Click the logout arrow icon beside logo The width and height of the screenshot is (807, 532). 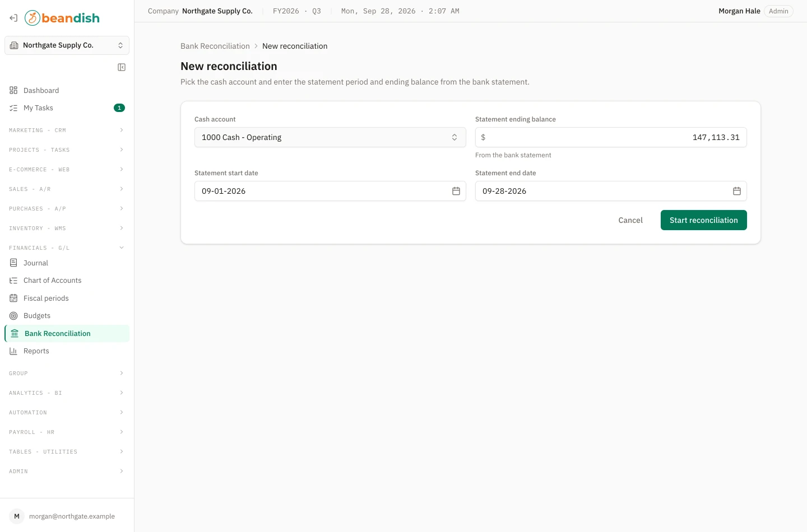tap(13, 18)
